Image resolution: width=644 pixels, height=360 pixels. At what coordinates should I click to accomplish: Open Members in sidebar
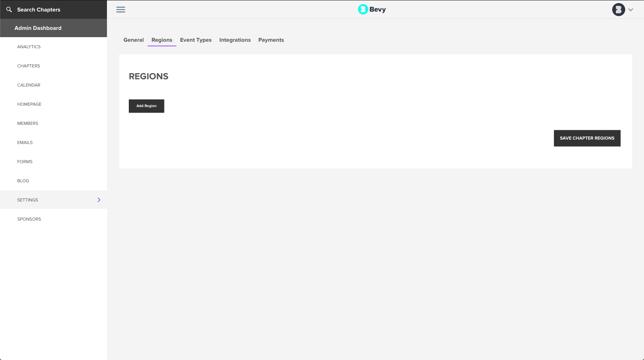pos(54,123)
